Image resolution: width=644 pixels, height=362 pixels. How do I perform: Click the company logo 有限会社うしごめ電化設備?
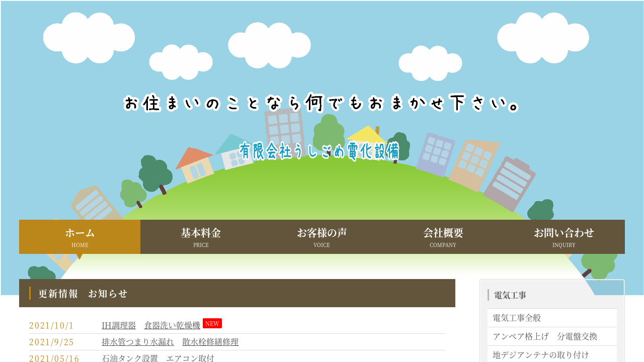point(319,151)
